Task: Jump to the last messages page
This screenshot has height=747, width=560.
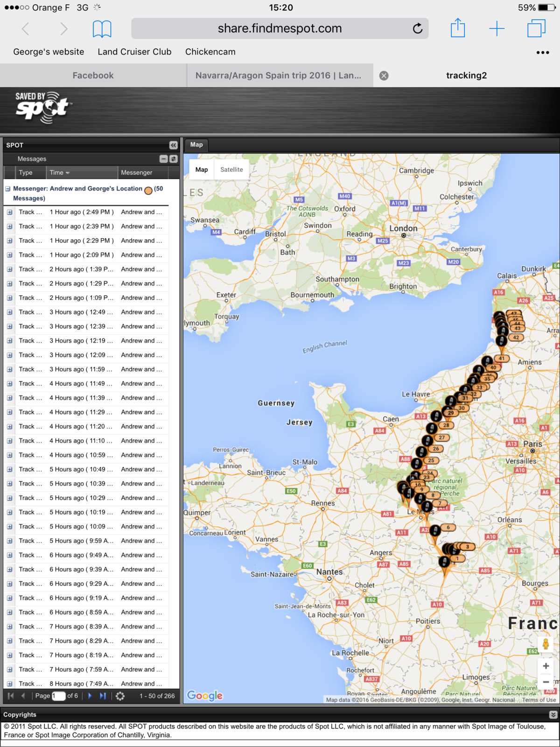Action: pyautogui.click(x=103, y=696)
